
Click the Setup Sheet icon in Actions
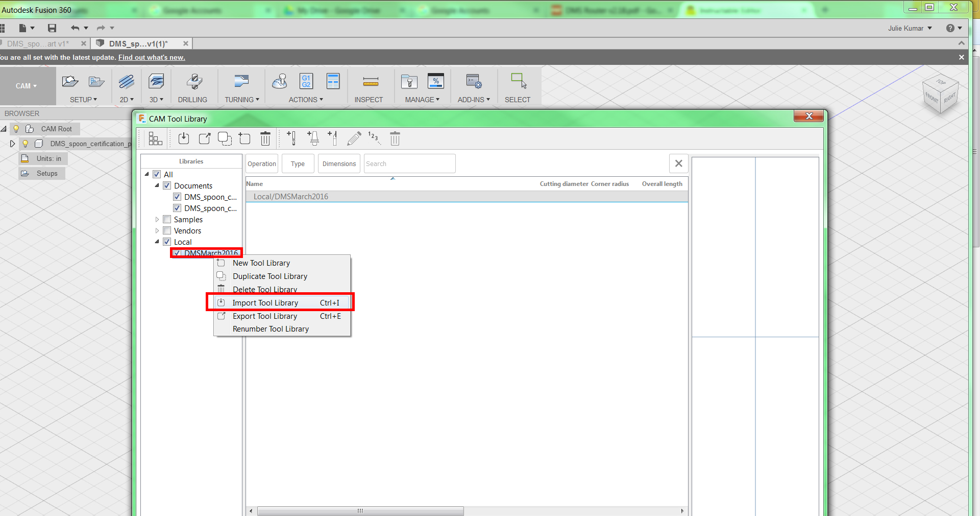pyautogui.click(x=333, y=81)
